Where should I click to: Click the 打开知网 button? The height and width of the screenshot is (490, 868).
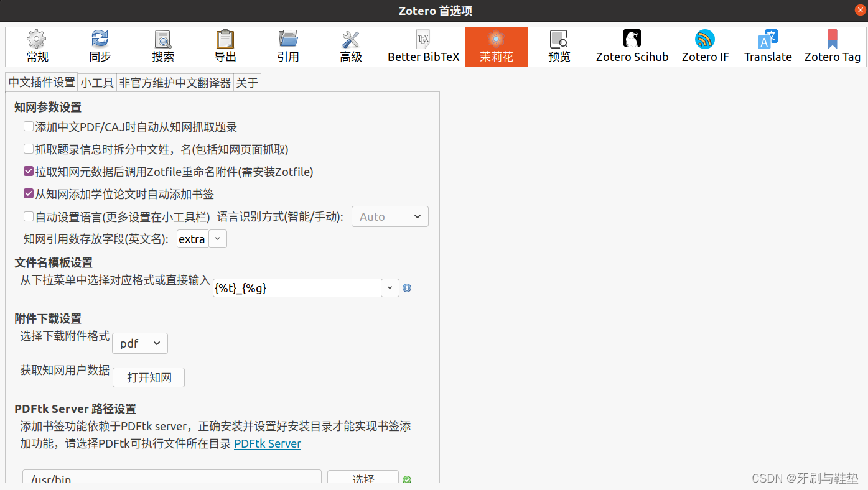pos(149,377)
